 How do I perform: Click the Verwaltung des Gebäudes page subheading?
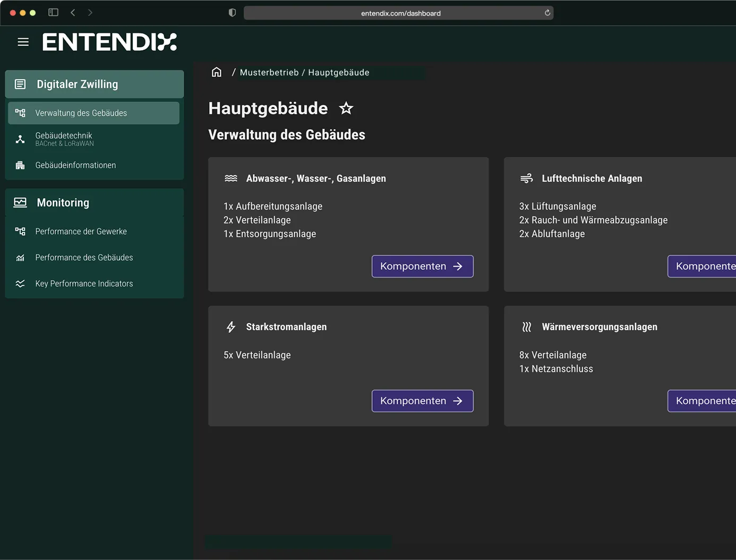click(287, 135)
